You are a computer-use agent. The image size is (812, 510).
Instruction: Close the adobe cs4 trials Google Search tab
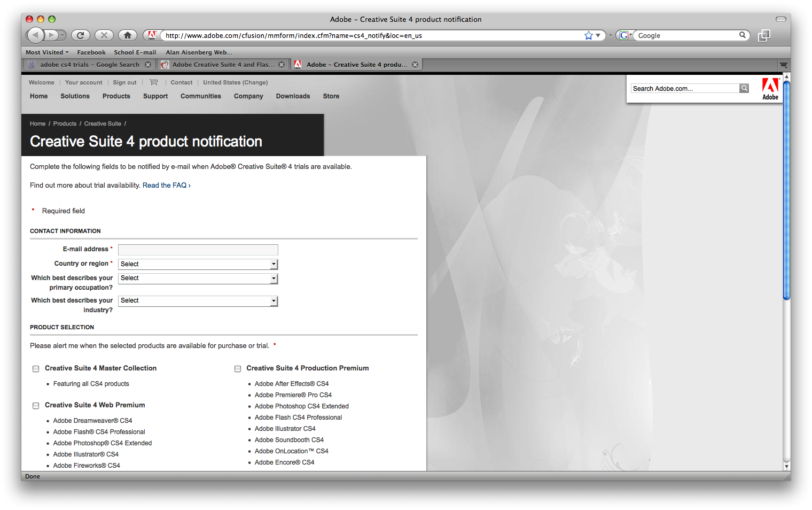coord(148,65)
